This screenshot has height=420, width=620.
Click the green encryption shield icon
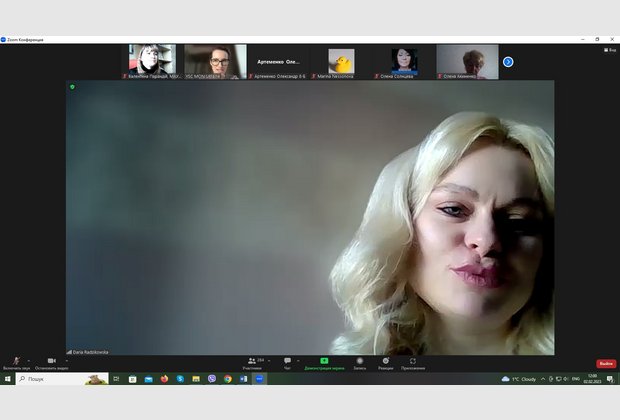pos(72,87)
